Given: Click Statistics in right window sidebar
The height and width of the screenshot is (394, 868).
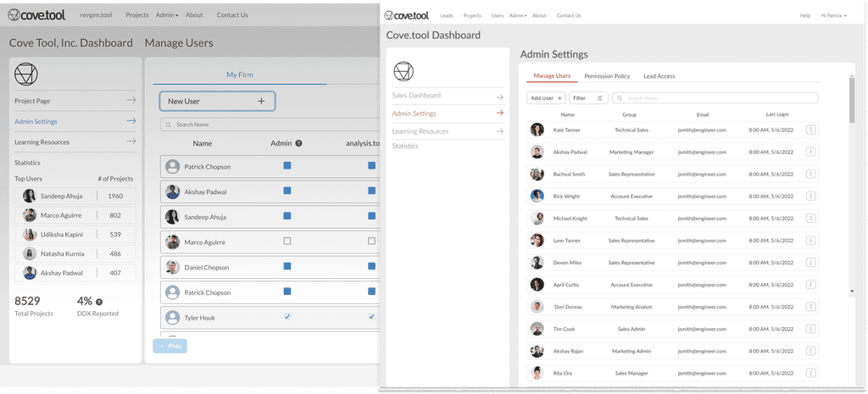Looking at the screenshot, I should click(x=404, y=146).
